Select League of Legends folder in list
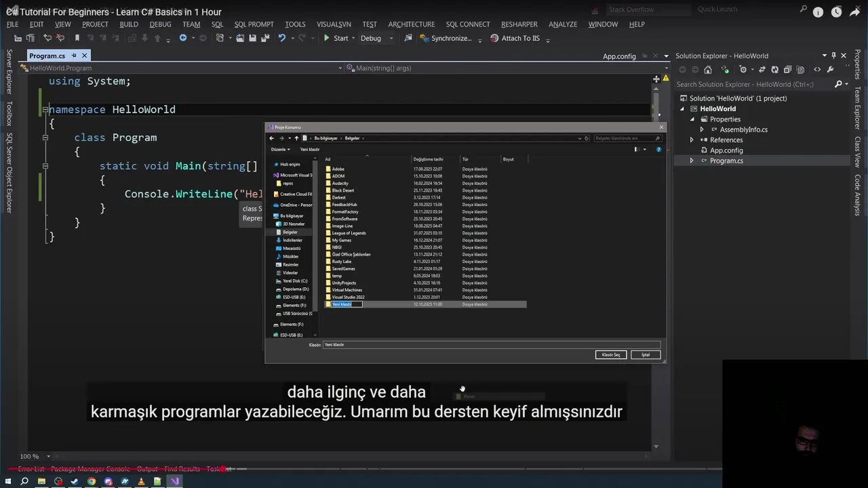The image size is (868, 488). [x=349, y=233]
